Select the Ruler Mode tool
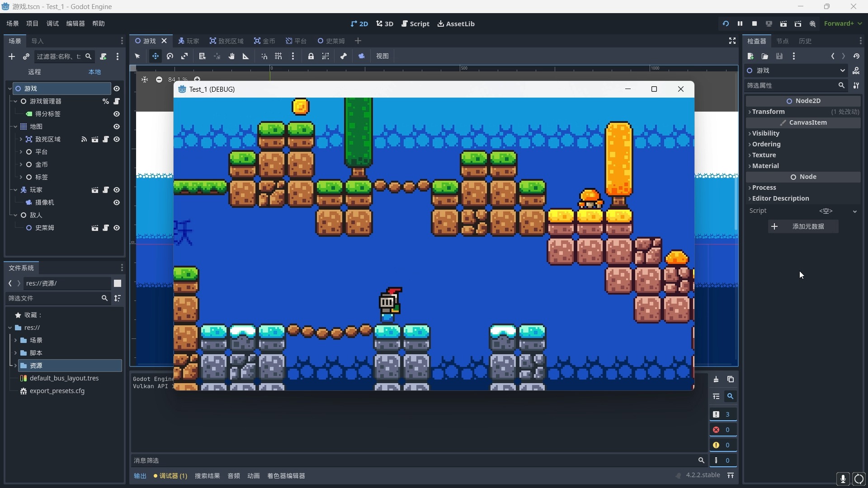The image size is (868, 488). tap(246, 56)
